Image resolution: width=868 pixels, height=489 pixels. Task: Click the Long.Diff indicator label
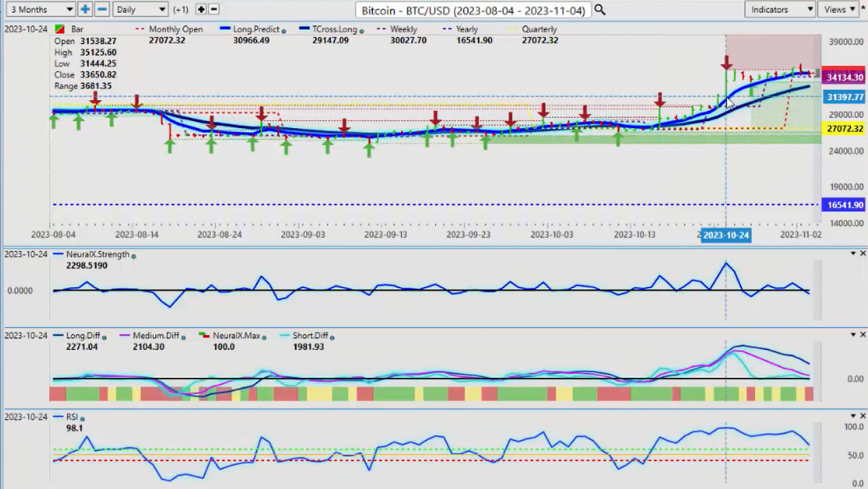point(83,336)
